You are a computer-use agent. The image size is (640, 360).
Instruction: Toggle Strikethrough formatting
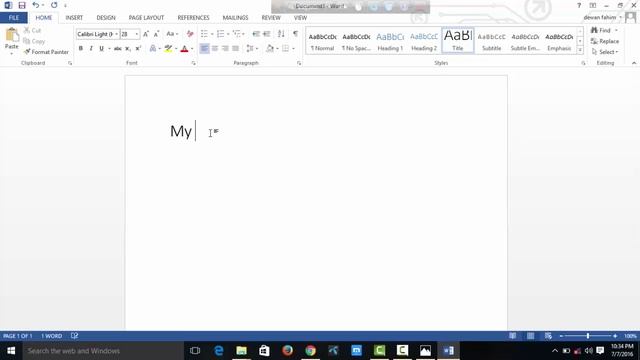118,49
